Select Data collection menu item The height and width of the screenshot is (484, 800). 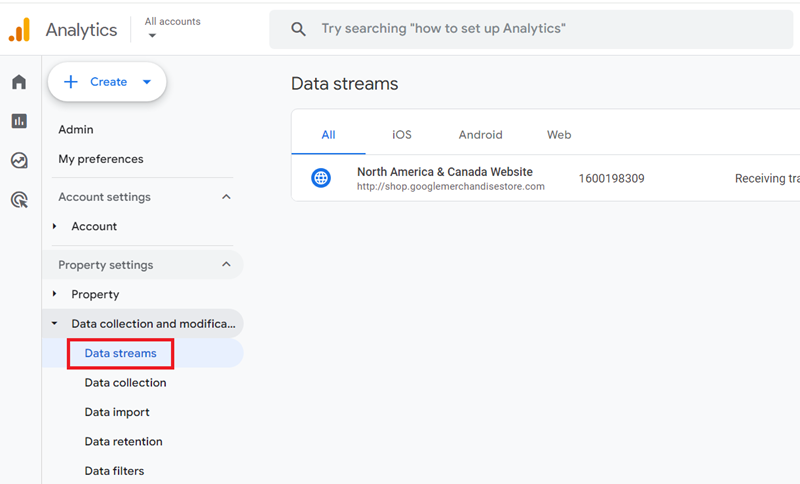pyautogui.click(x=126, y=383)
